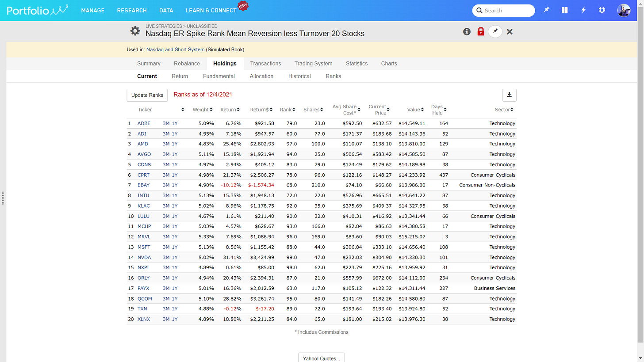Open the LULU ticker link

(x=143, y=216)
